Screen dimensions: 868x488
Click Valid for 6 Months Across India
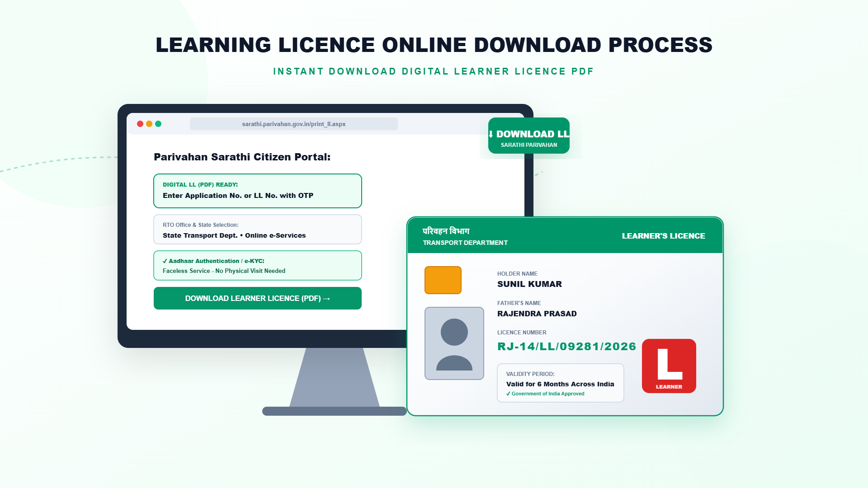coord(560,384)
